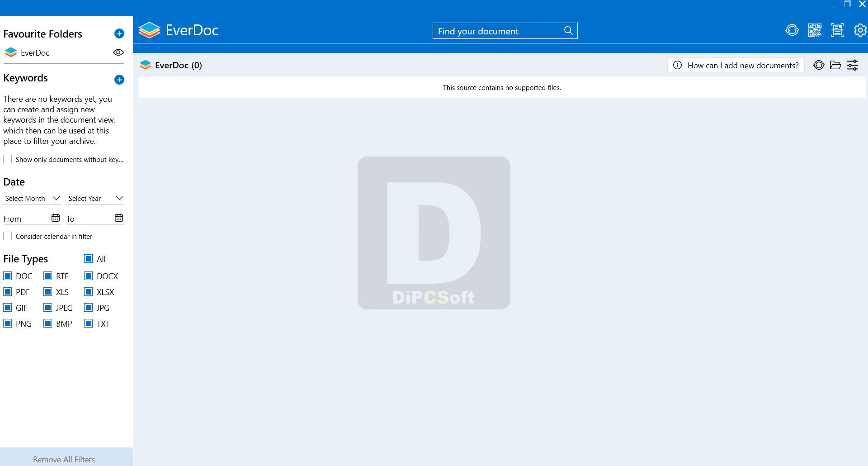Open the source options sliders icon
The height and width of the screenshot is (466, 868).
853,65
